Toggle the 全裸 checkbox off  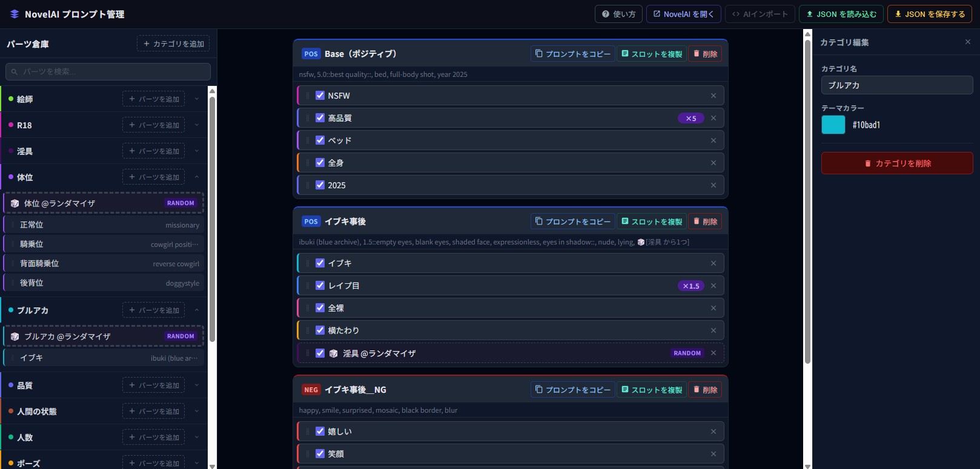coord(320,308)
